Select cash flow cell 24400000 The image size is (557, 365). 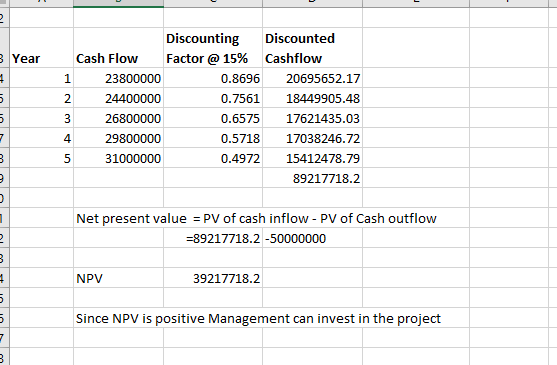pyautogui.click(x=118, y=98)
